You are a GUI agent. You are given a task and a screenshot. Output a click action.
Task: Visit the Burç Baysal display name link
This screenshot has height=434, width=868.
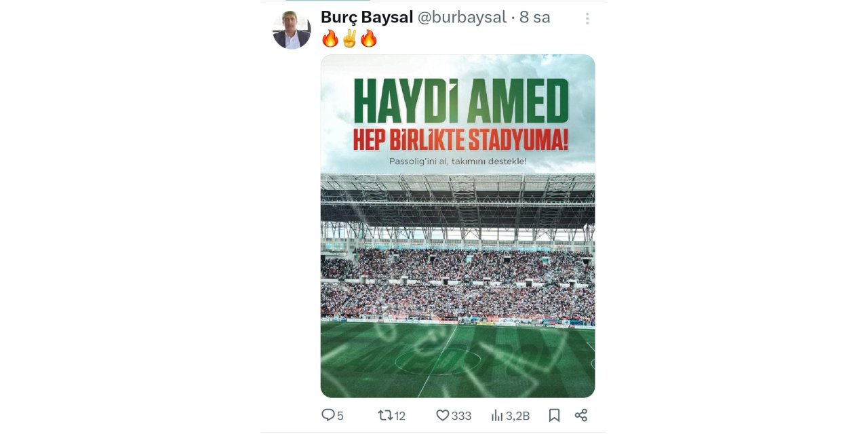pyautogui.click(x=367, y=18)
